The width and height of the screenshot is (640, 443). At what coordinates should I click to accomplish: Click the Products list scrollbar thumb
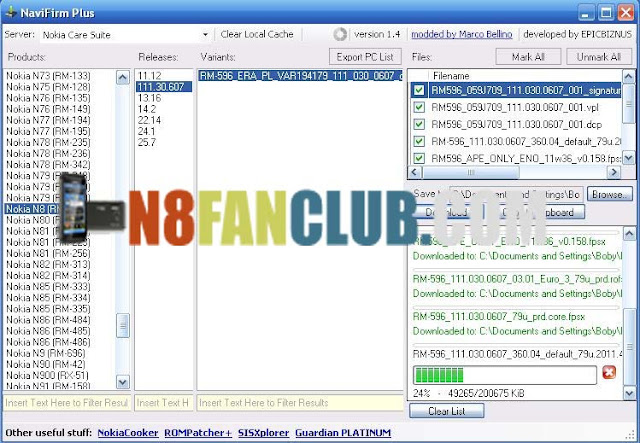(123, 325)
